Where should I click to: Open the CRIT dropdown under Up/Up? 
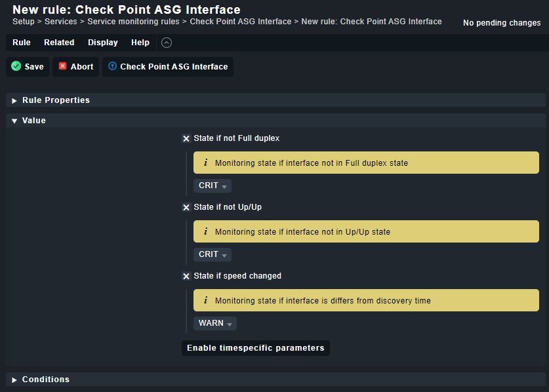coord(213,254)
